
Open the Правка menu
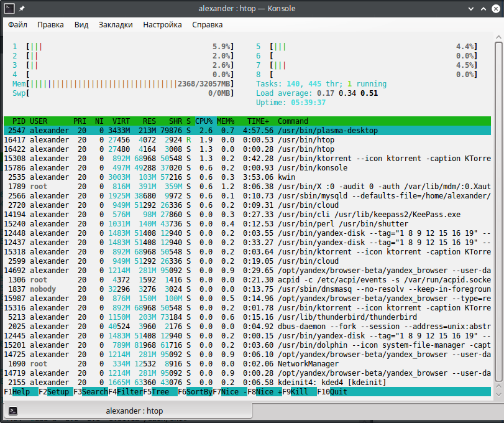pos(50,25)
